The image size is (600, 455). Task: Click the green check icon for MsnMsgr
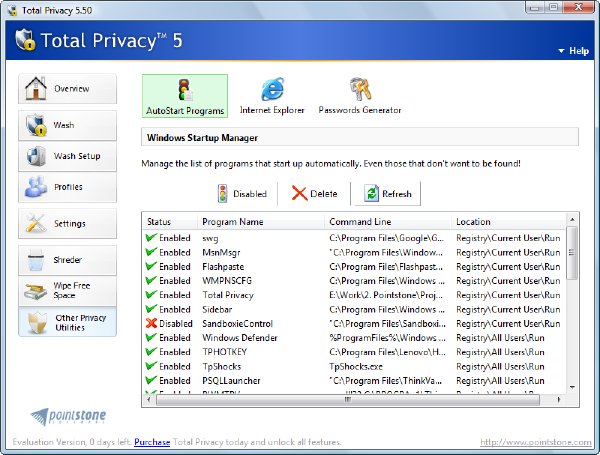coord(151,252)
